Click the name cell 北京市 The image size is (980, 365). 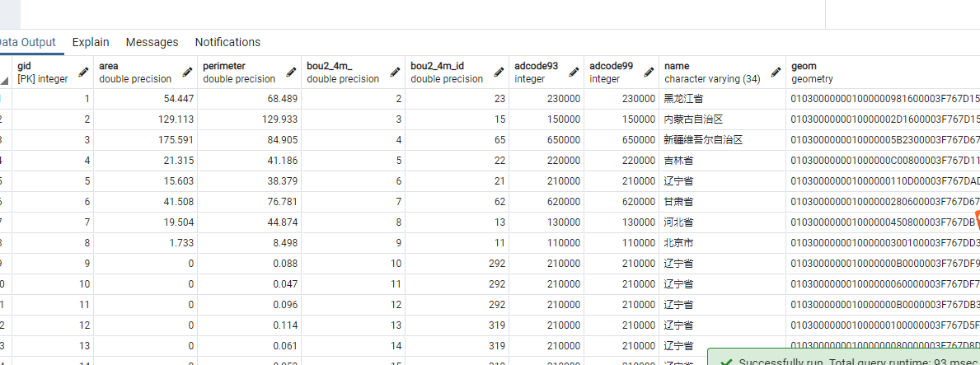coord(722,243)
